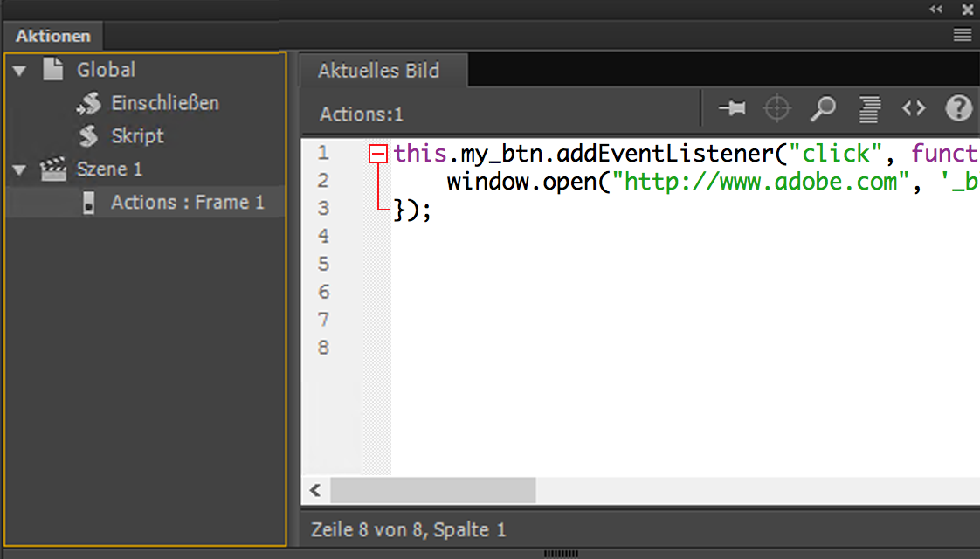Open Find with the magnifier icon

click(823, 108)
